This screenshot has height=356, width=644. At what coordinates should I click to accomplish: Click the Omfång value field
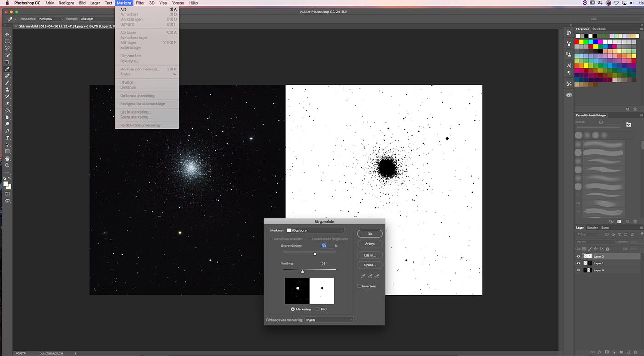click(x=323, y=264)
